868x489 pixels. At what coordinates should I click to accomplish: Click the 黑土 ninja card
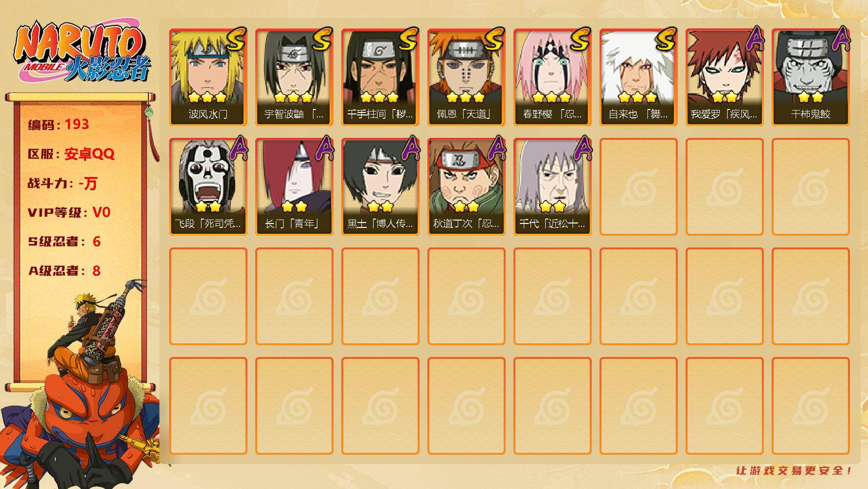tap(380, 187)
